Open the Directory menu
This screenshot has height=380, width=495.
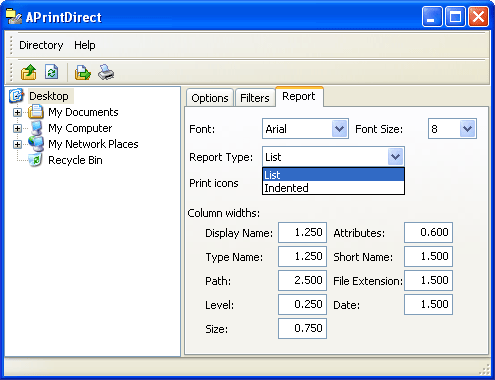[41, 45]
